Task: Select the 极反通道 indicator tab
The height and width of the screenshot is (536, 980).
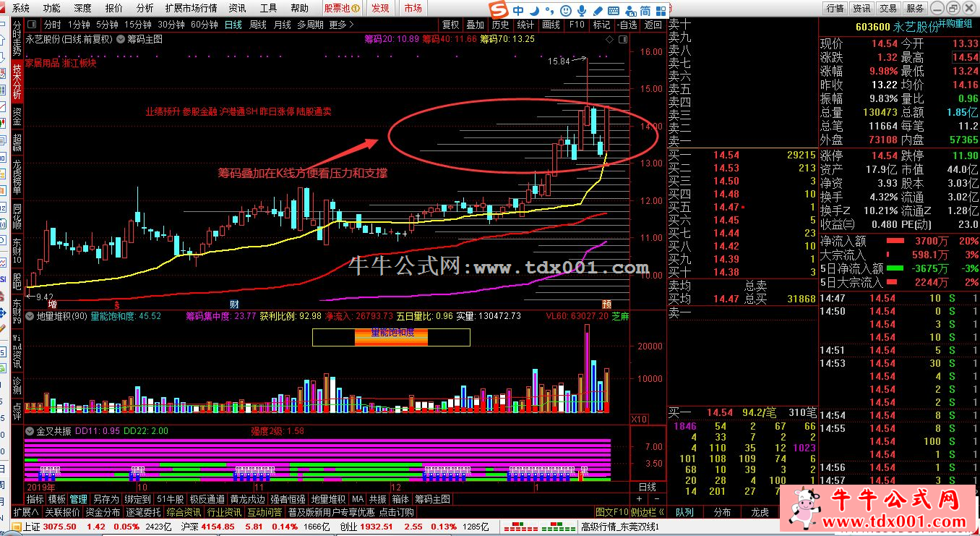Action: tap(207, 499)
